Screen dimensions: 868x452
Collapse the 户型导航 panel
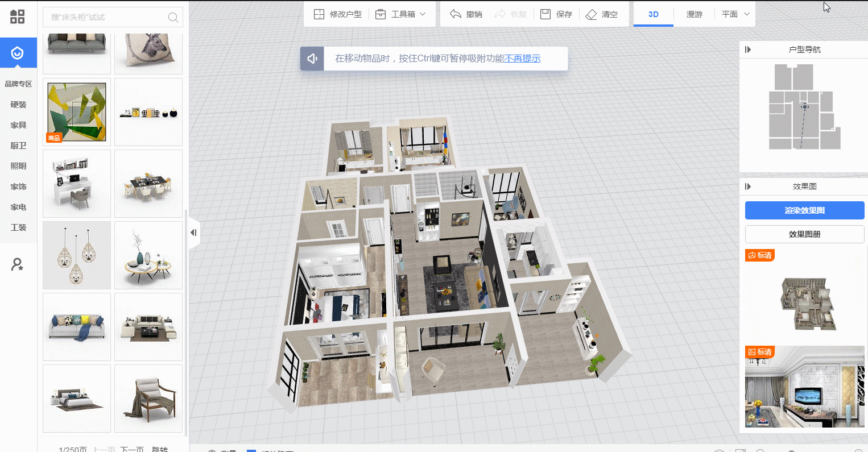point(748,49)
